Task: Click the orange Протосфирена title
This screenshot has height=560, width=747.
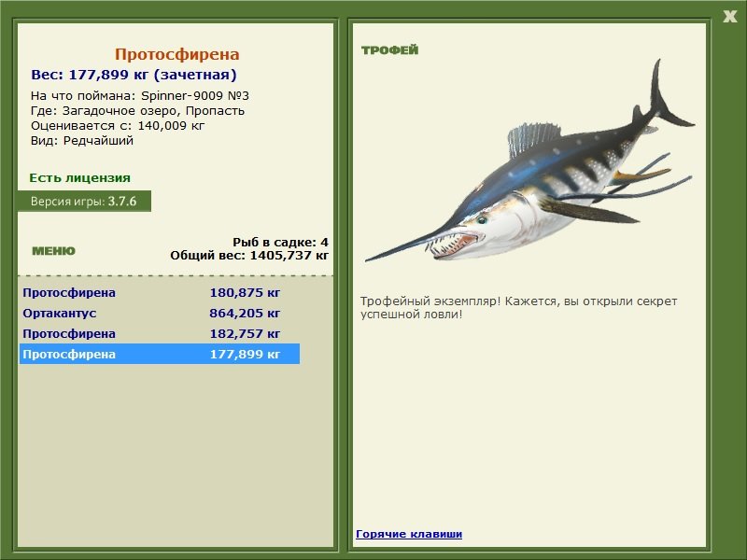Action: coord(176,54)
